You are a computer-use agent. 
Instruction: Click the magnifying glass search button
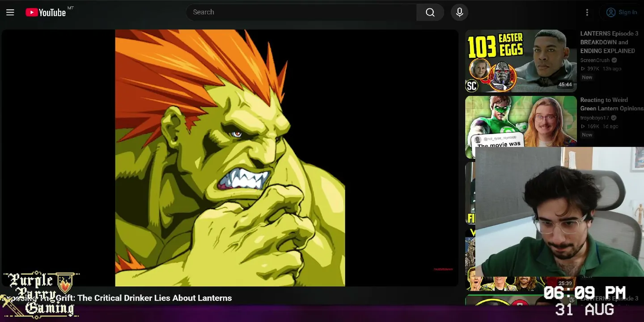[x=430, y=13]
